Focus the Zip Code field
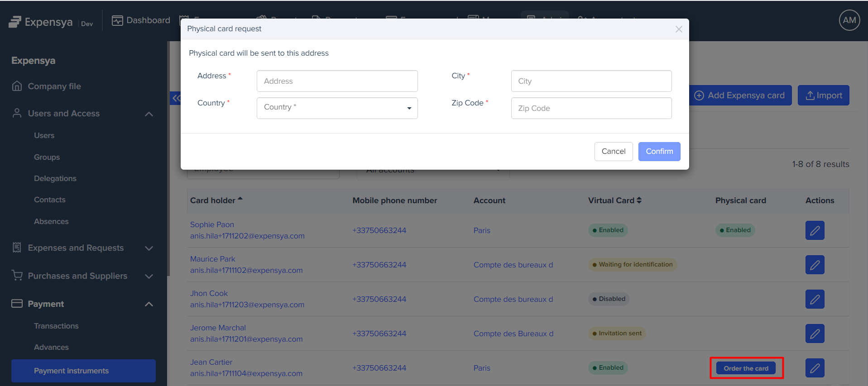The image size is (868, 386). point(591,108)
